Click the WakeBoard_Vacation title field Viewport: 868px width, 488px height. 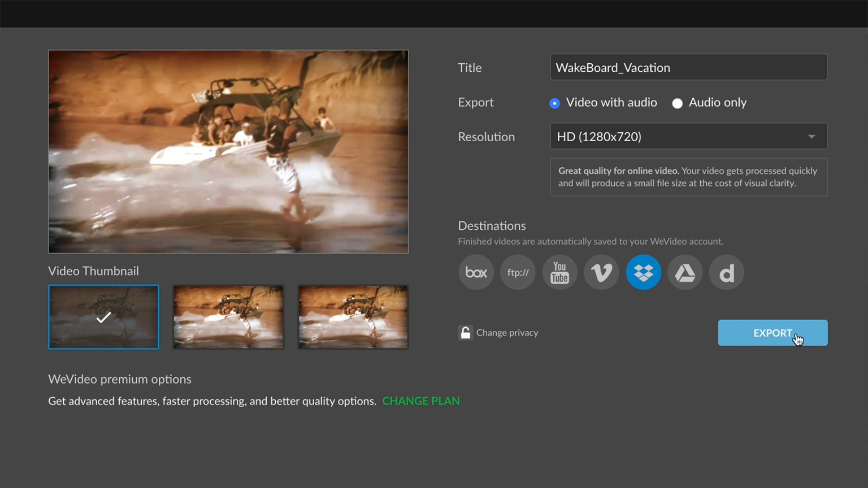[x=688, y=67]
